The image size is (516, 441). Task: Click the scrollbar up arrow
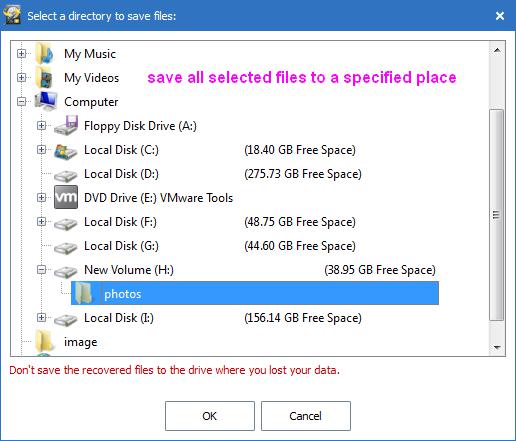(x=497, y=50)
